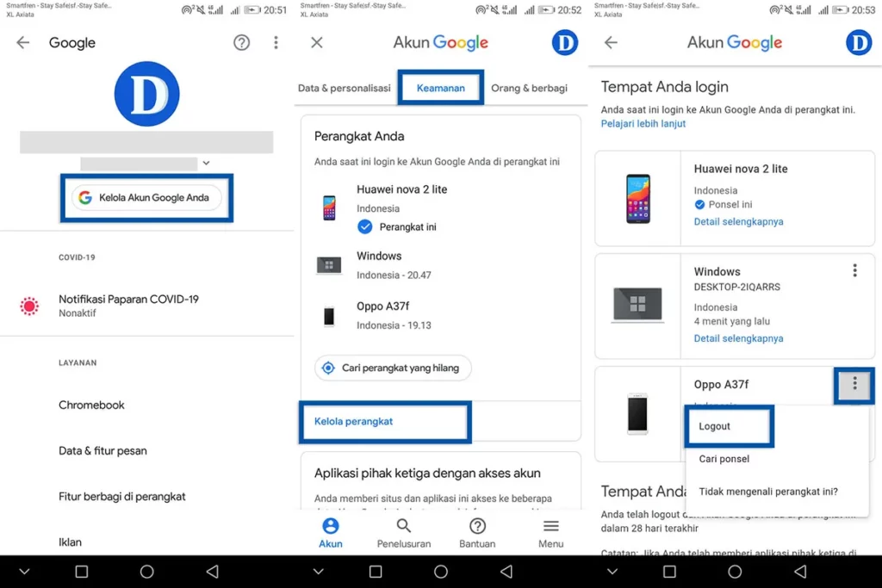Open overflow menu on Google settings screen
882x588 pixels.
pos(276,43)
